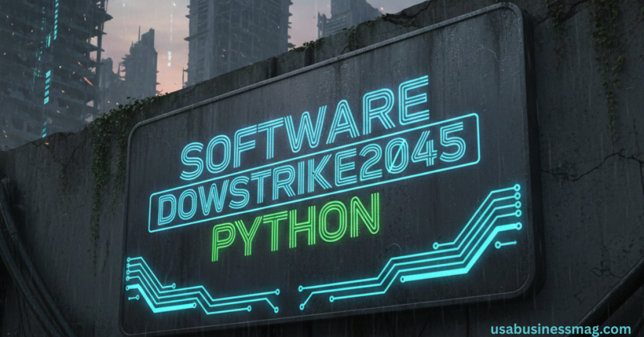Click the green PYTHON text
Image resolution: width=644 pixels, height=337 pixels.
296,226
